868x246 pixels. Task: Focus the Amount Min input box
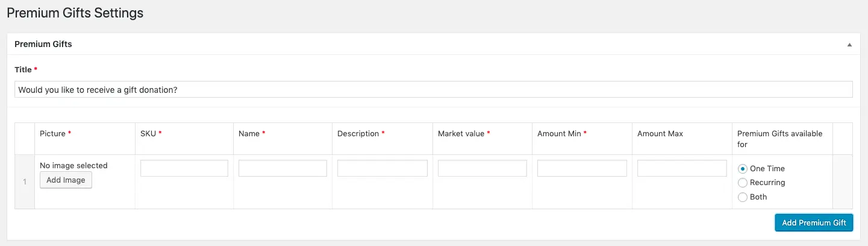click(x=582, y=168)
